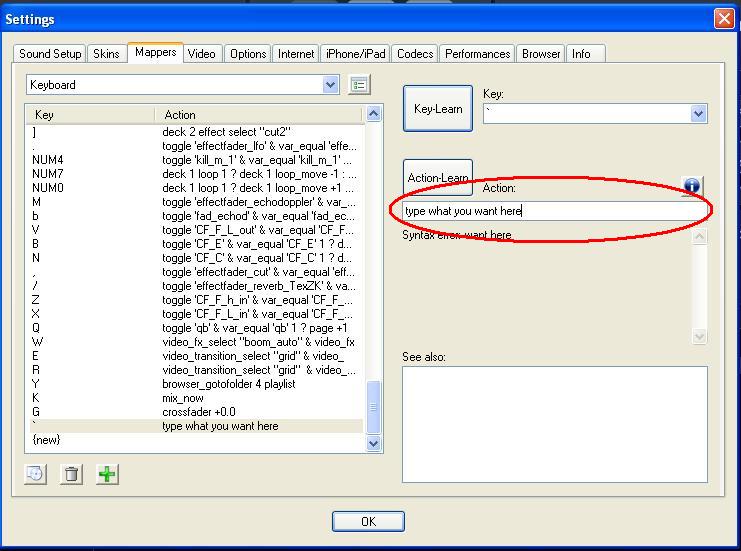Click description box scroll up arrow
The height and width of the screenshot is (551, 741).
point(699,236)
